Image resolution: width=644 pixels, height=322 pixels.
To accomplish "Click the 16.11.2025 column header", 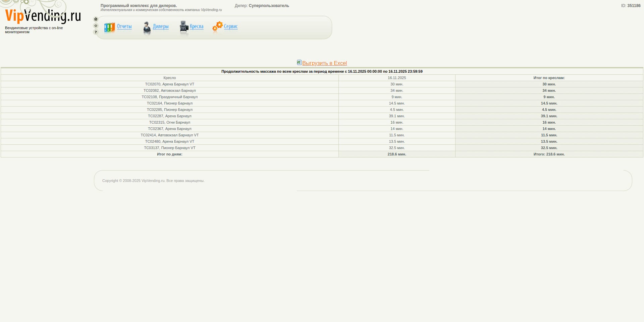I will coord(396,78).
